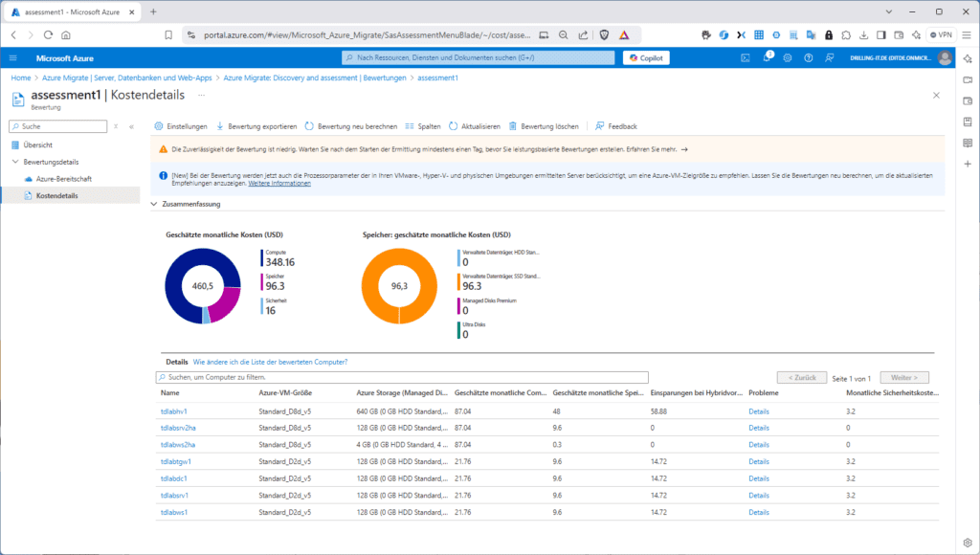
Task: Click Bewertung exportieren in the toolbar
Action: tap(256, 126)
